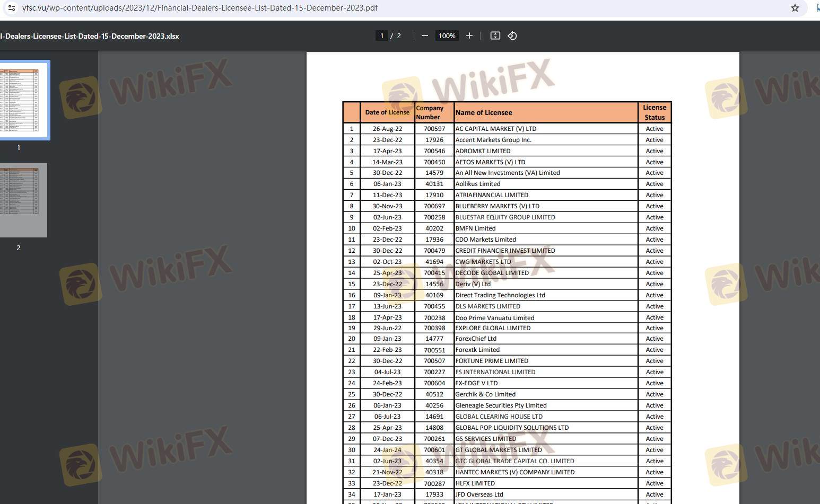Click the fit to page icon
Image resolution: width=820 pixels, height=504 pixels.
point(495,36)
